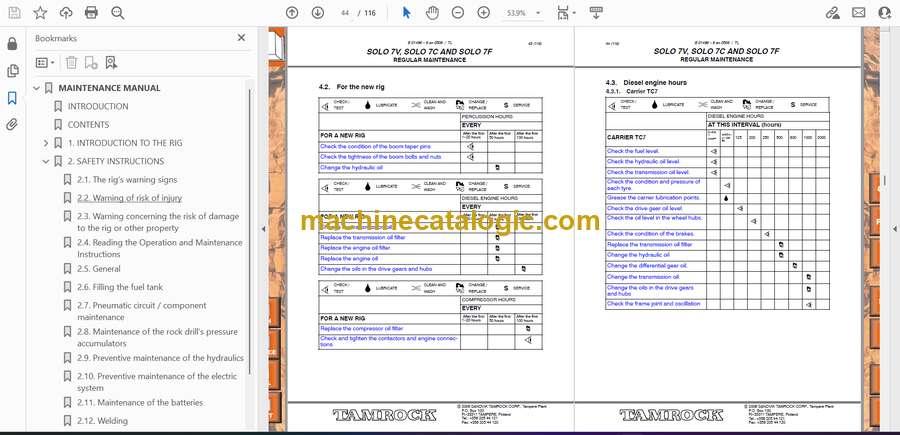Click the page number field showing 44

[344, 13]
